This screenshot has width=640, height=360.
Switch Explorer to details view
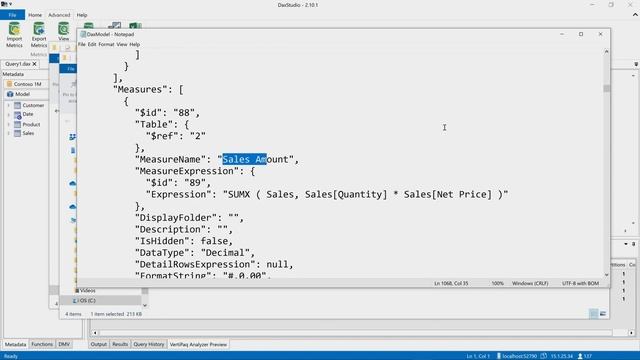click(593, 313)
